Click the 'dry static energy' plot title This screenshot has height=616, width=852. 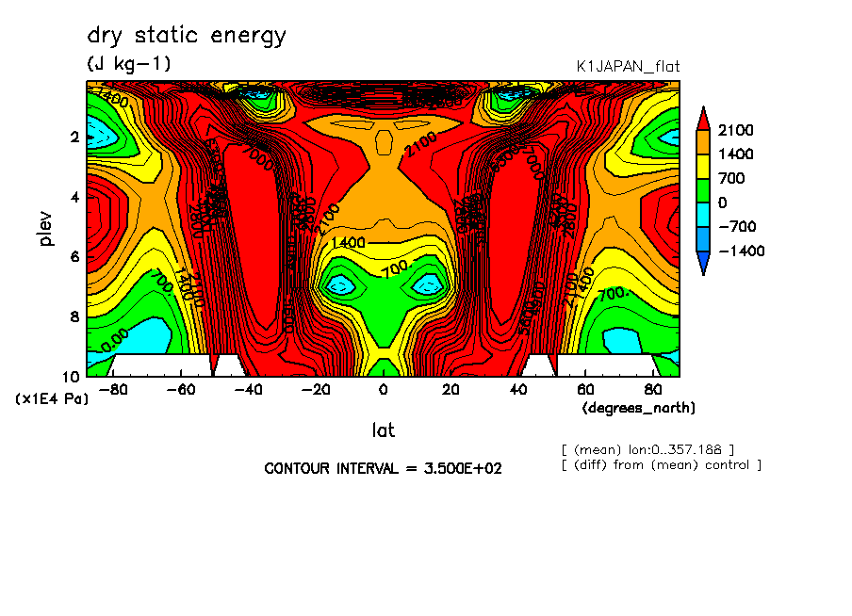click(x=187, y=36)
